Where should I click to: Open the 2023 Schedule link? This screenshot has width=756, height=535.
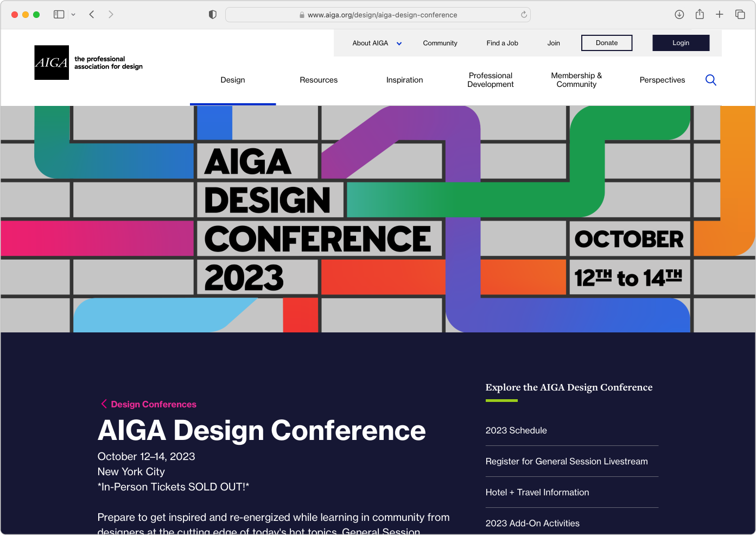tap(516, 430)
